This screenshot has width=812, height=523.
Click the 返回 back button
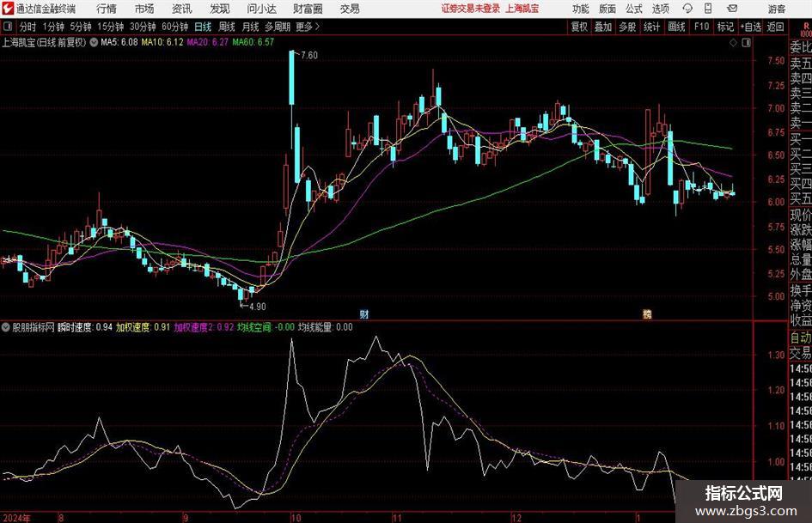pos(775,27)
